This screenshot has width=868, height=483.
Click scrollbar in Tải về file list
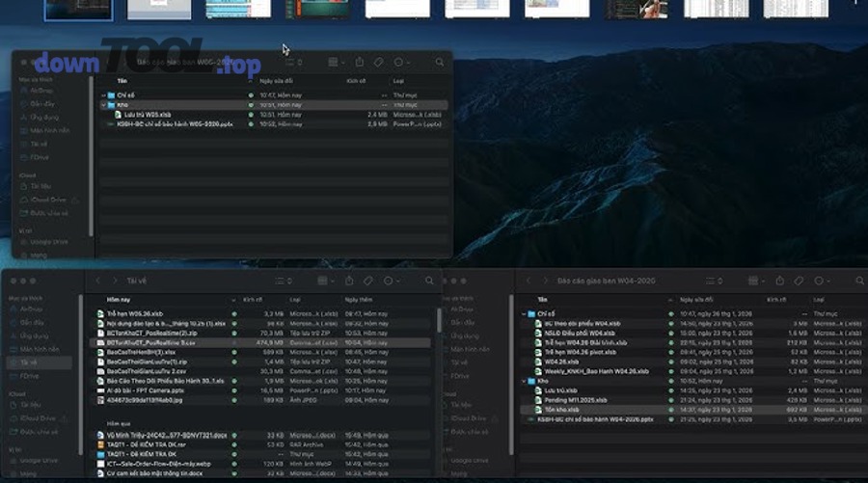439,320
